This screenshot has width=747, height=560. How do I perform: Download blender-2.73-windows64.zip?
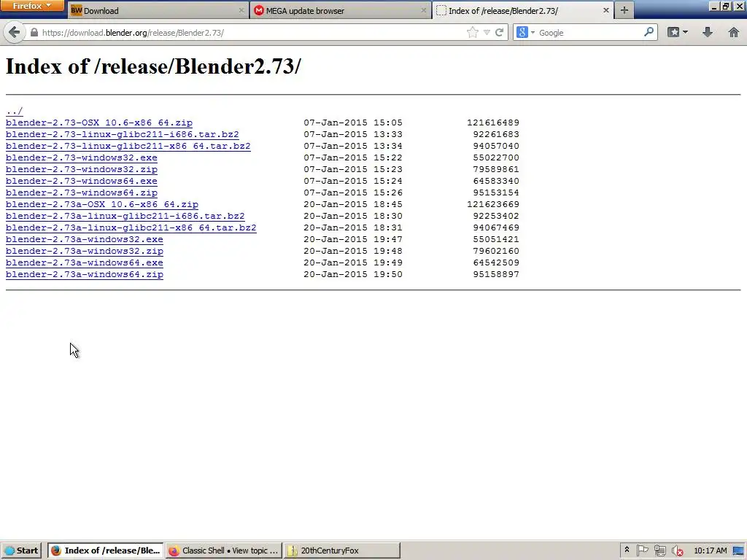point(82,192)
